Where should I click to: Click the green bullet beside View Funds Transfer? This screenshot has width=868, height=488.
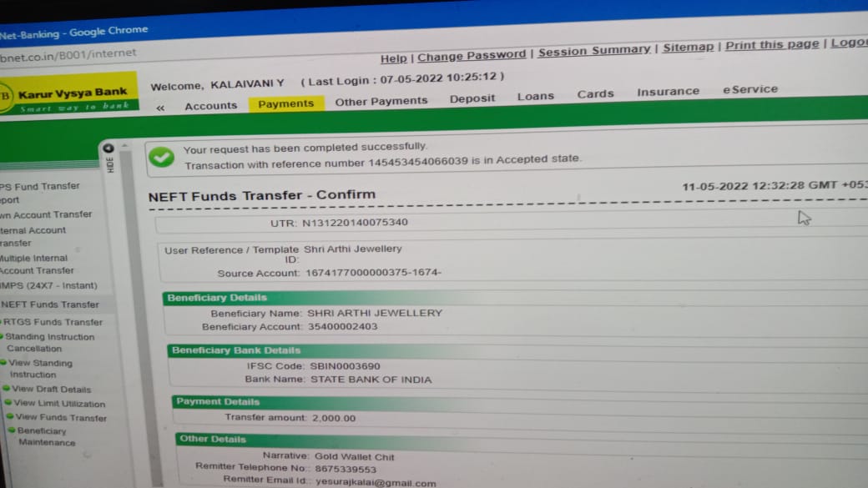pos(10,416)
